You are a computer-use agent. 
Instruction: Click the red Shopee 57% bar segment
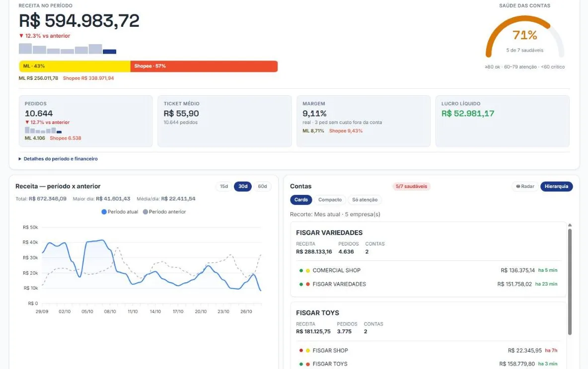point(204,66)
